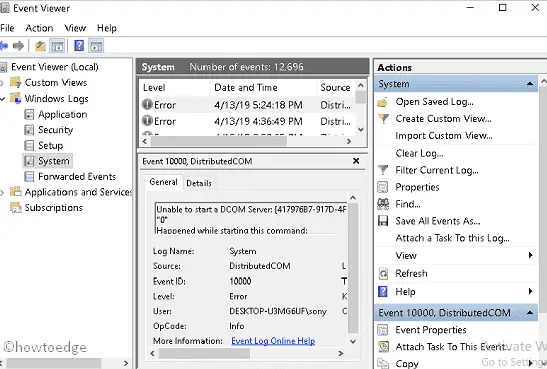
Task: Switch to the Details tab
Action: [x=199, y=183]
